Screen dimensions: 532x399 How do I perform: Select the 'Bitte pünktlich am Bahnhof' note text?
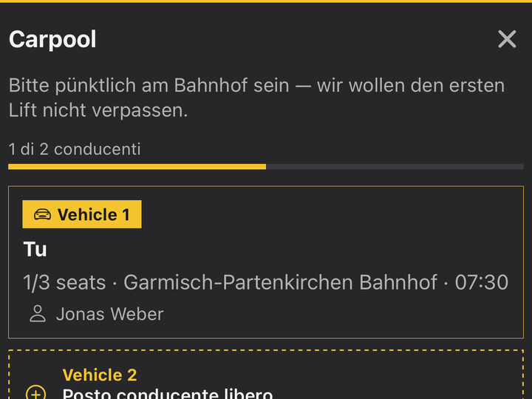click(256, 98)
